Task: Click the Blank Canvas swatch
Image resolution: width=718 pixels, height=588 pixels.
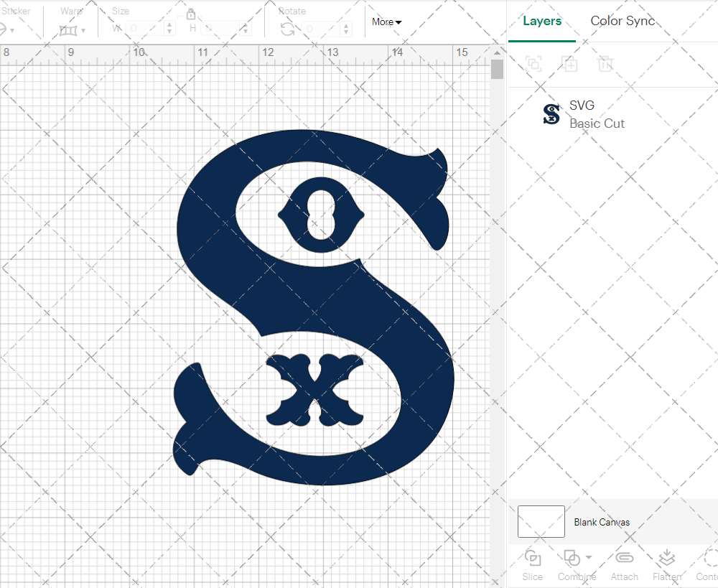Action: (x=541, y=521)
